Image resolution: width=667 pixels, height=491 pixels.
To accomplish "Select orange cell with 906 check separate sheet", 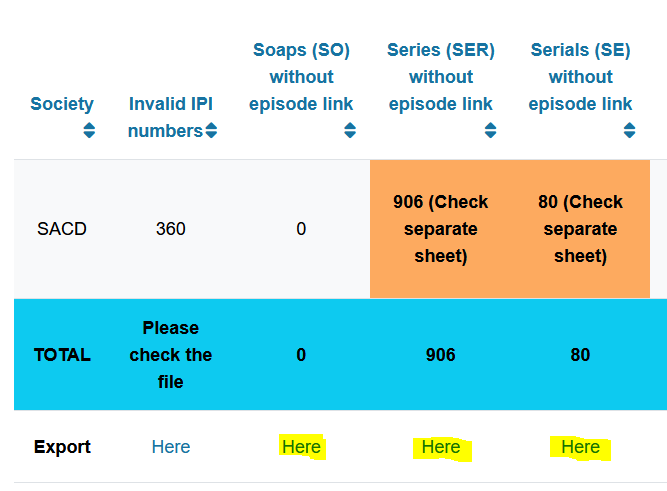I will (440, 229).
